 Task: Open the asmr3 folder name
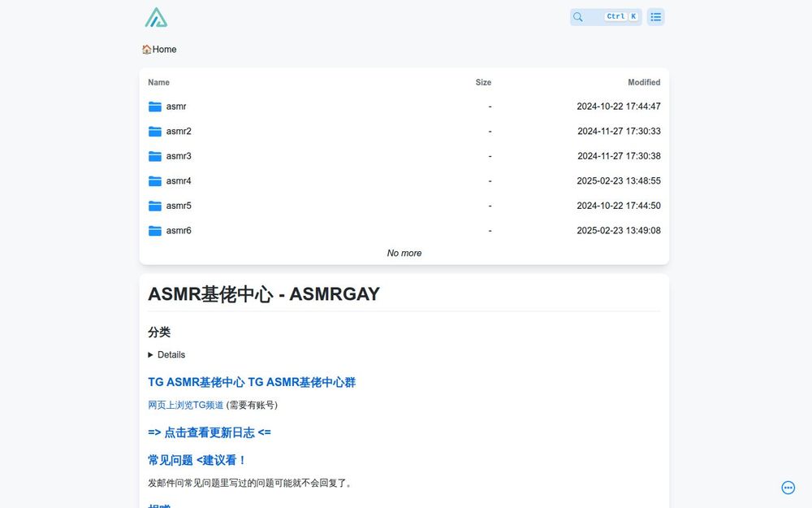[x=179, y=156]
